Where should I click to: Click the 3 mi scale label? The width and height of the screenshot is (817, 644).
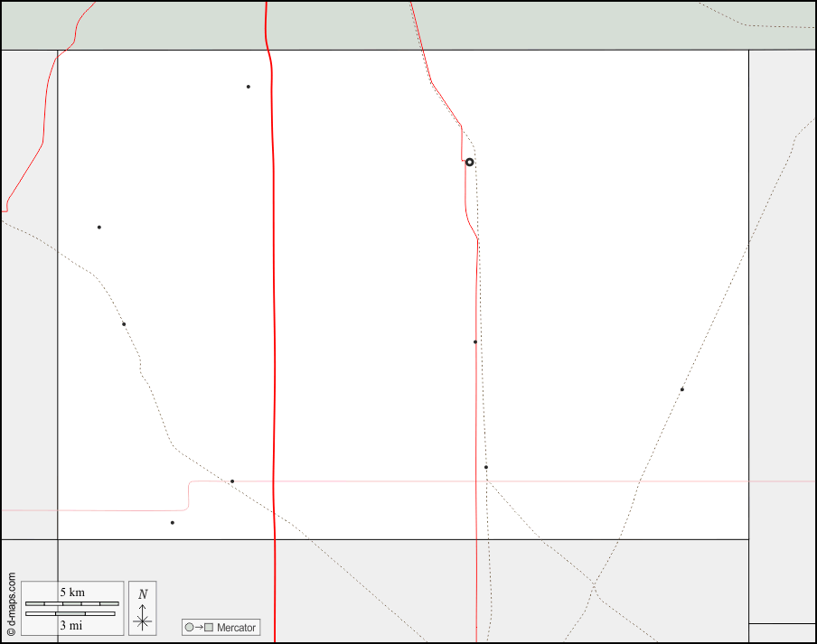[72, 624]
